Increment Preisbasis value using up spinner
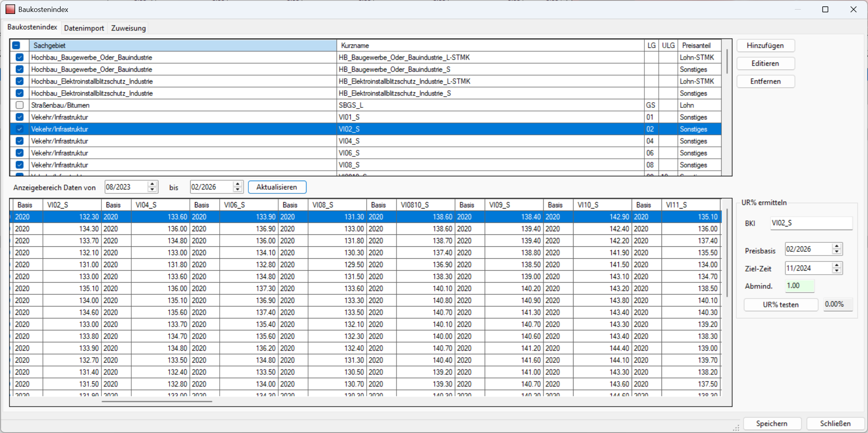Image resolution: width=868 pixels, height=433 pixels. pos(837,246)
